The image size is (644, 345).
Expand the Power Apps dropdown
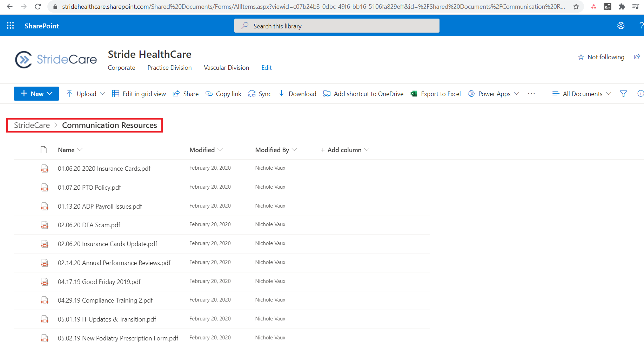point(494,94)
